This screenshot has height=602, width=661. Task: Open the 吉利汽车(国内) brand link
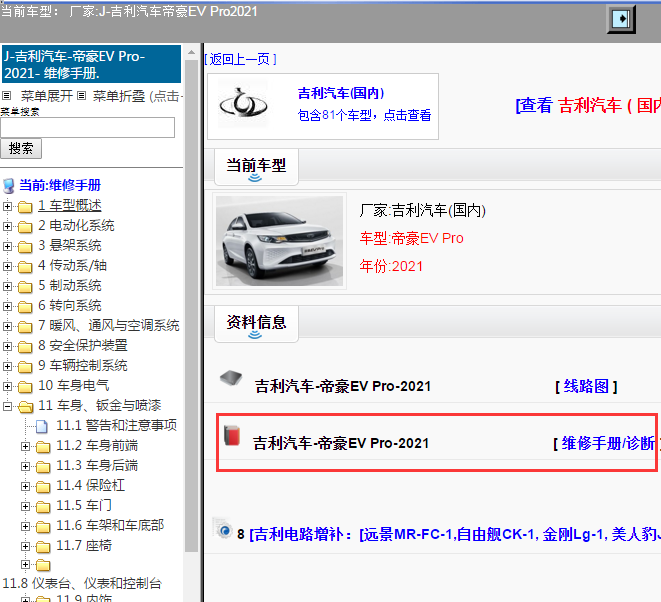pos(341,93)
